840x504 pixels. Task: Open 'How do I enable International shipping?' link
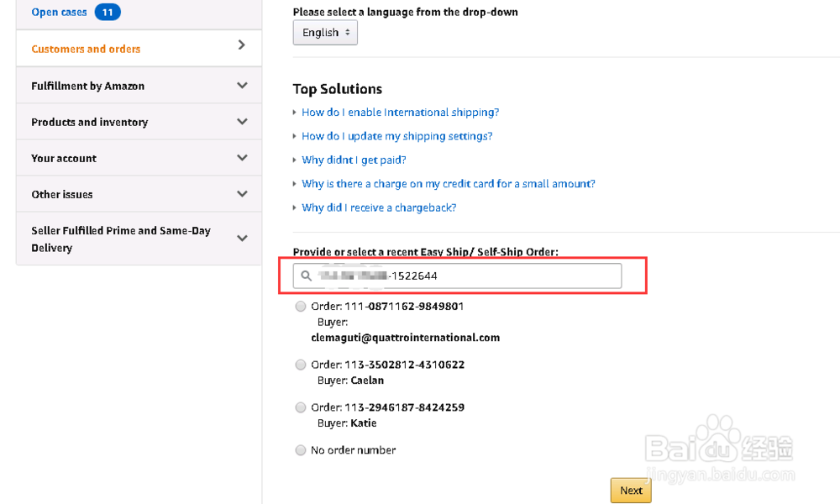[400, 113]
